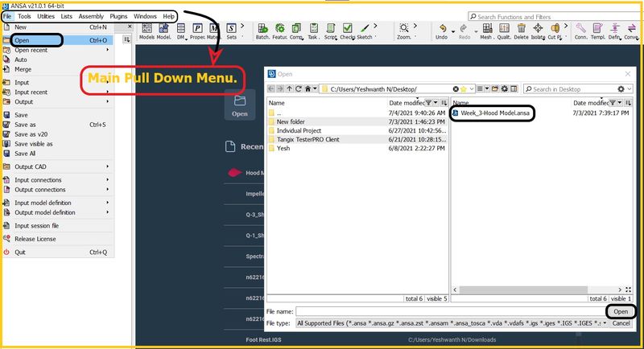Image resolution: width=644 pixels, height=349 pixels.
Task: Select the Tangix TesterPRO Client folder
Action: coord(308,139)
